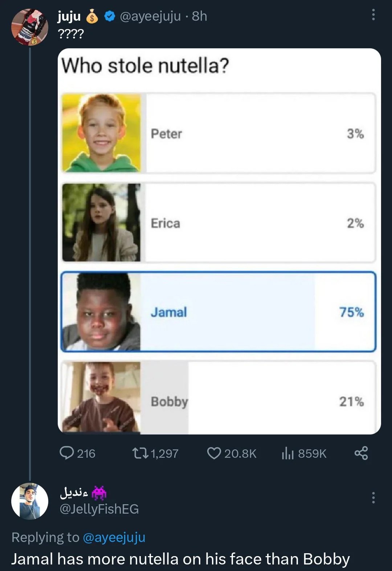This screenshot has height=571, width=392.
Task: Like the tweet with the heart icon
Action: pyautogui.click(x=214, y=453)
